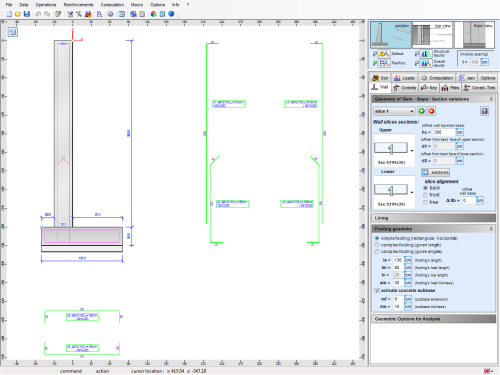Select the top view thumbnail

(432, 35)
